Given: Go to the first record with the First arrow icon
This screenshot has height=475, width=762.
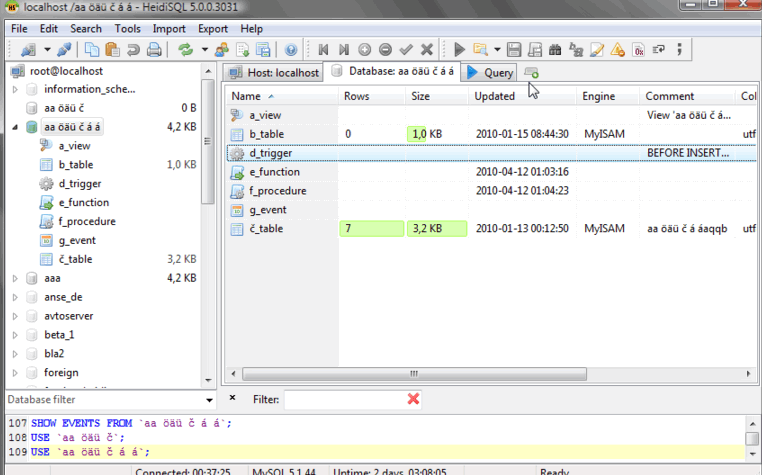Looking at the screenshot, I should tap(323, 50).
